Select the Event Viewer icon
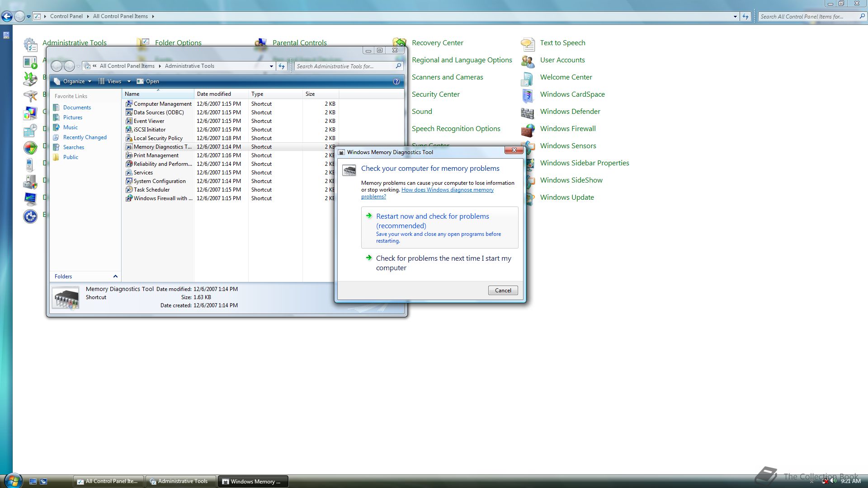This screenshot has width=868, height=488. [129, 121]
